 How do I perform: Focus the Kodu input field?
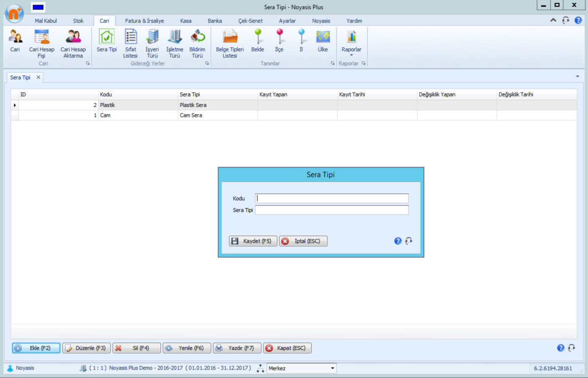pyautogui.click(x=332, y=198)
